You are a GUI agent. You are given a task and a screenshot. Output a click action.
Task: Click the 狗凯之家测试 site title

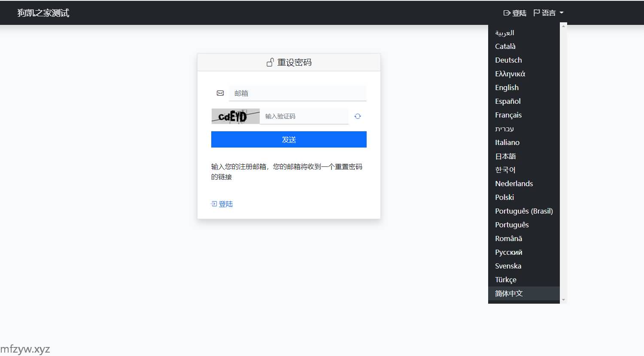coord(43,13)
